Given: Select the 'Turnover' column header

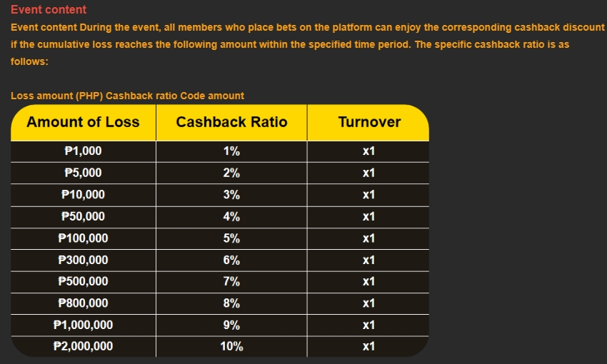Looking at the screenshot, I should [368, 122].
